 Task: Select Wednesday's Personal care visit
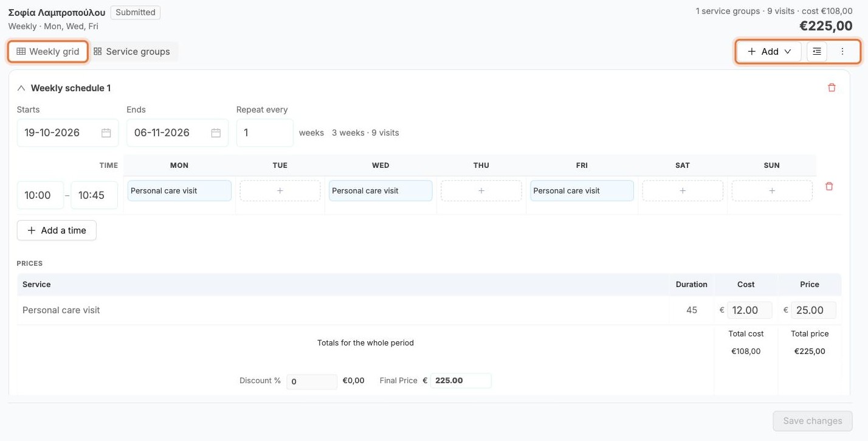[381, 190]
